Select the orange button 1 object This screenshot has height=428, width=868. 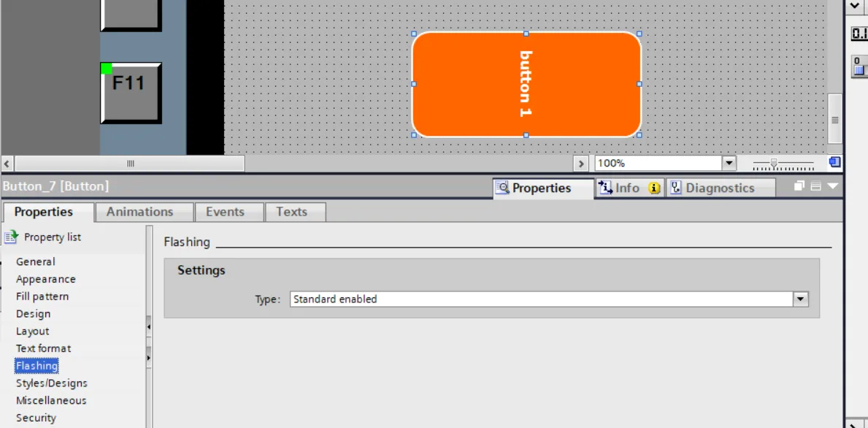point(526,84)
